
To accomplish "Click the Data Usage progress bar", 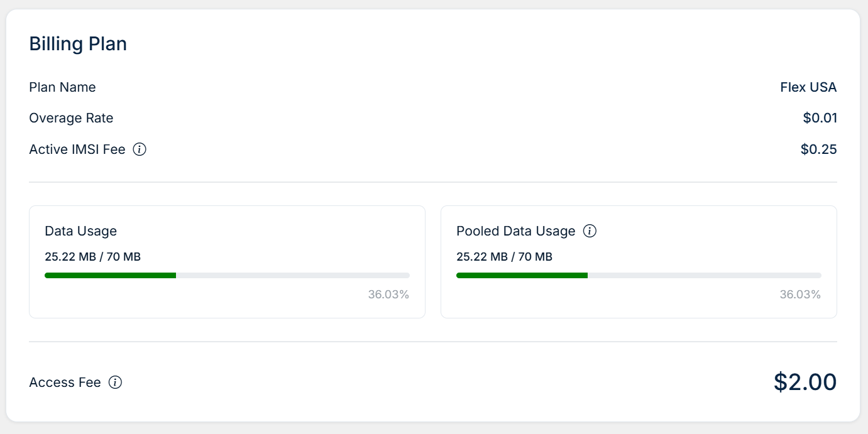I will click(227, 275).
